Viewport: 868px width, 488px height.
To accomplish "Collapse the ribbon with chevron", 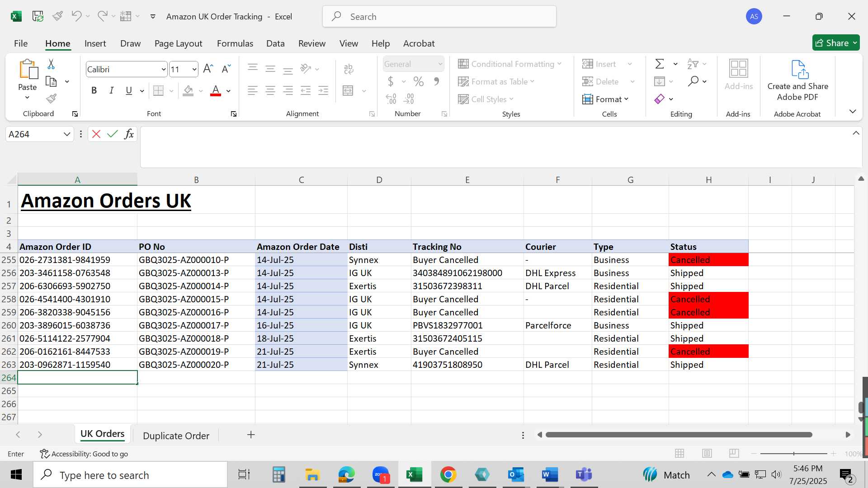I will [853, 111].
